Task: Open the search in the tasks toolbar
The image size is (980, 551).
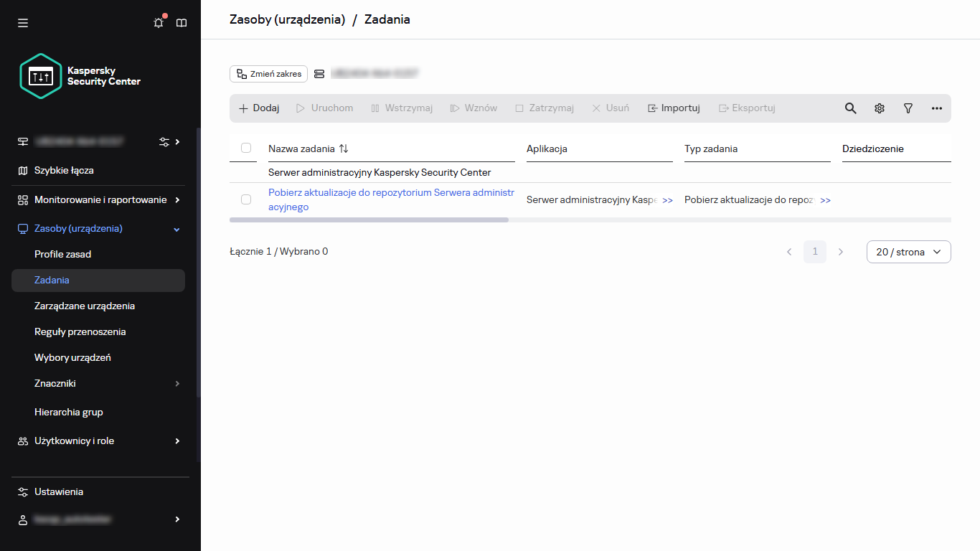Action: point(850,108)
